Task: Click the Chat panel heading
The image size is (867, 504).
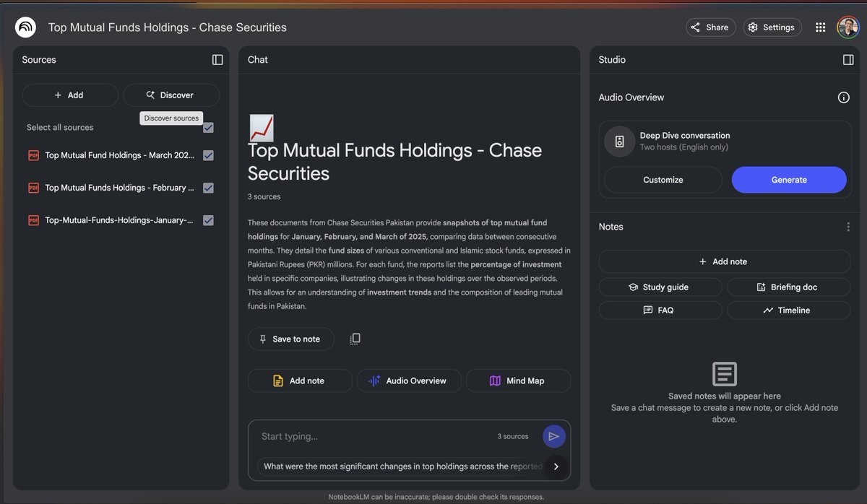Action: [258, 60]
